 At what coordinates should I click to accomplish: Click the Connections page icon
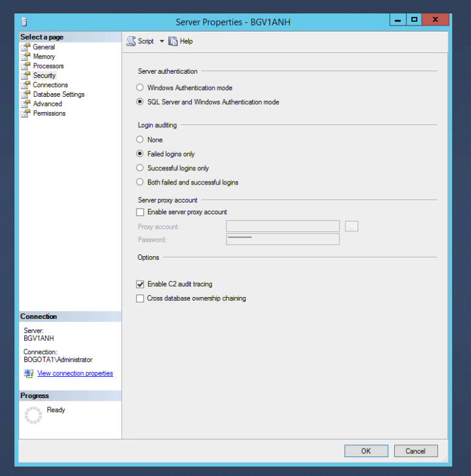(26, 85)
